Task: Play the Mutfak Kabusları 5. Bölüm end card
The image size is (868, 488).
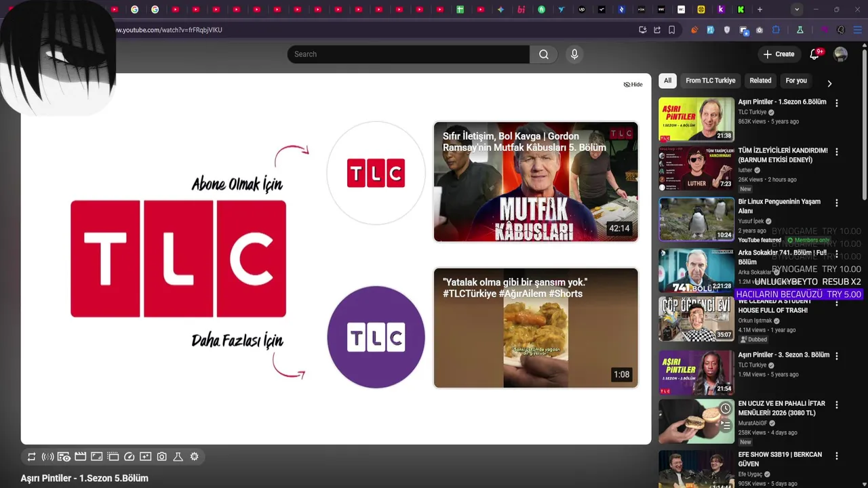Action: pyautogui.click(x=536, y=182)
